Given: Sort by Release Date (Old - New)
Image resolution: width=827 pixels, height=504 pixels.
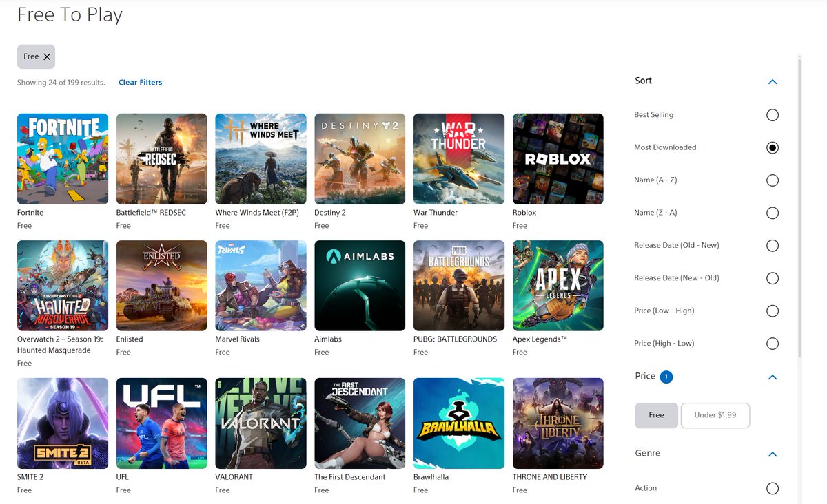Looking at the screenshot, I should pos(773,246).
